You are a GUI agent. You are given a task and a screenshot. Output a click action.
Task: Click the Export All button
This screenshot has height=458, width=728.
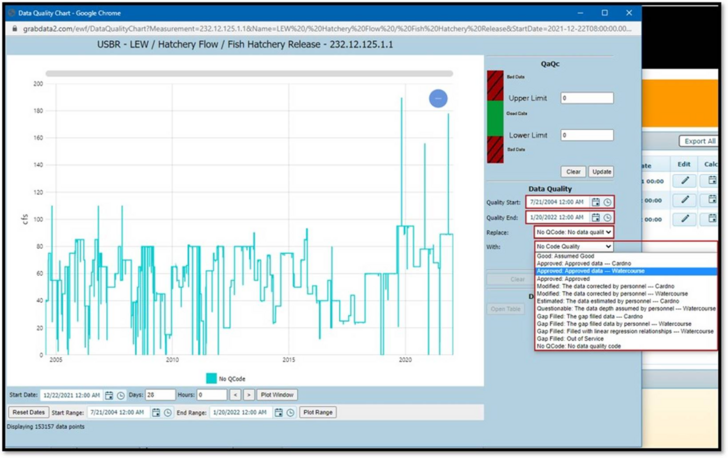pos(698,141)
